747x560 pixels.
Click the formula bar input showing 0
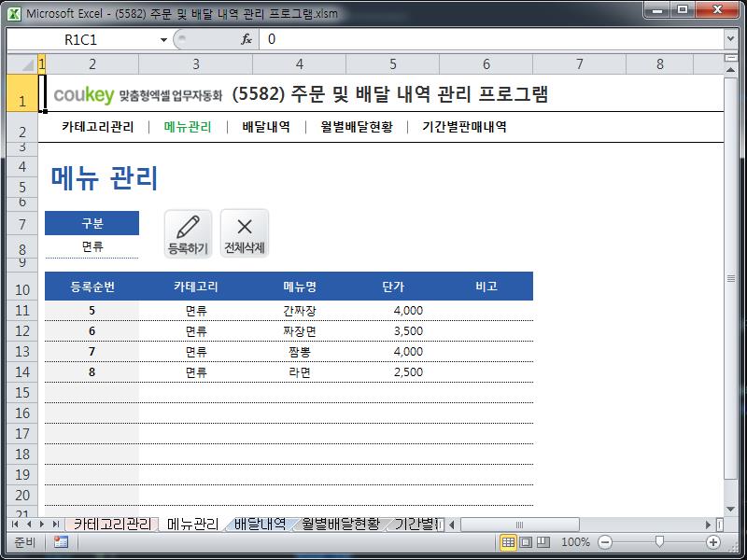(x=491, y=39)
